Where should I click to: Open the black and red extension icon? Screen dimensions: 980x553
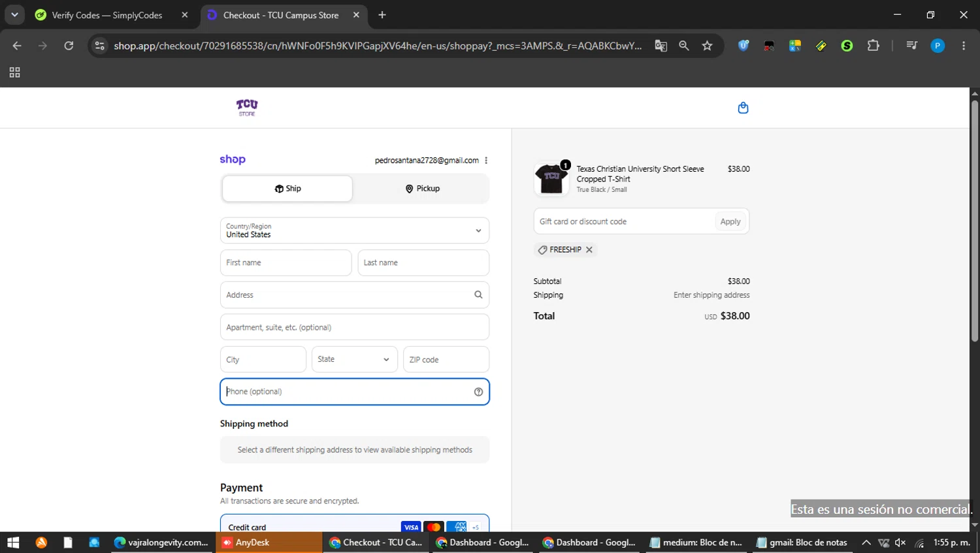click(769, 46)
